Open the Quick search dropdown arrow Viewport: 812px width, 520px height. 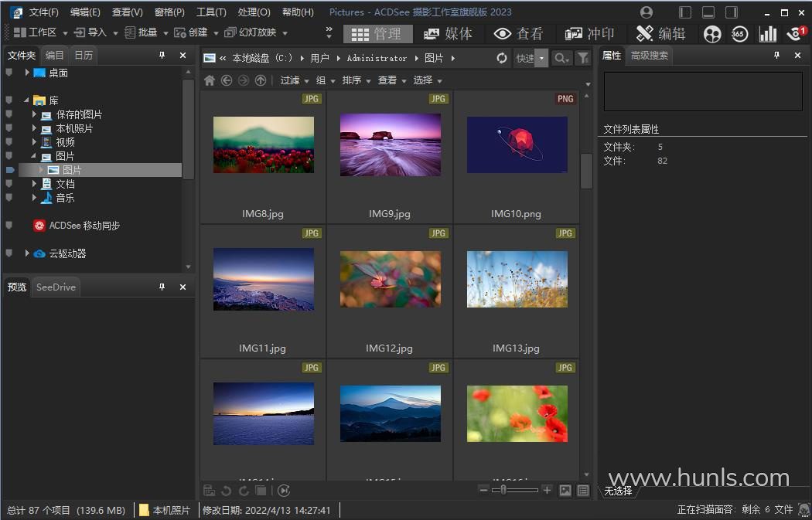pos(541,58)
